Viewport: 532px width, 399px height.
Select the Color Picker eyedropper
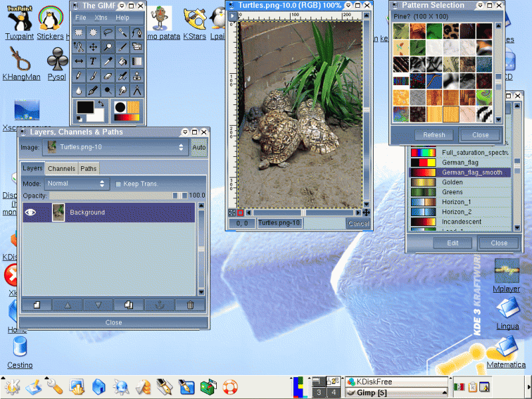coord(108,62)
